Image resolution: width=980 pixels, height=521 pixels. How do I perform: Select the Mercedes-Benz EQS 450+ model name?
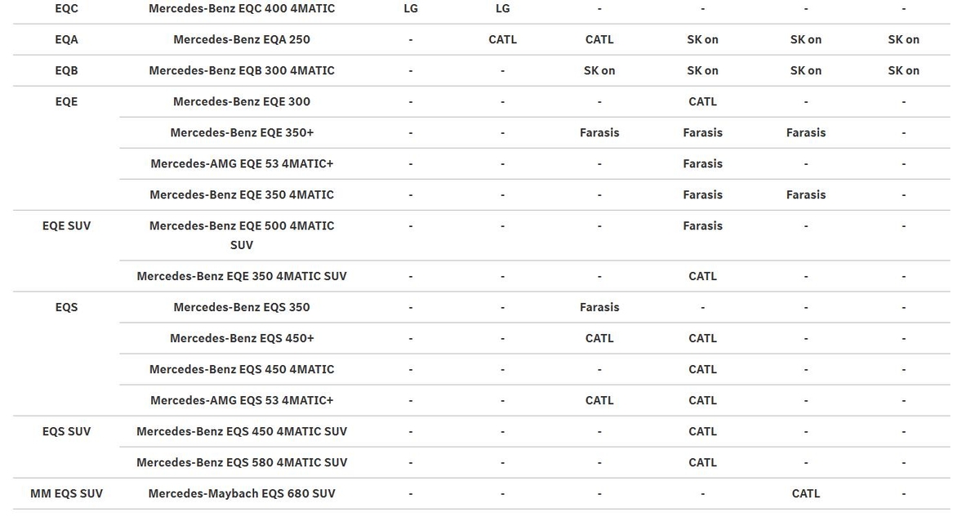[241, 338]
